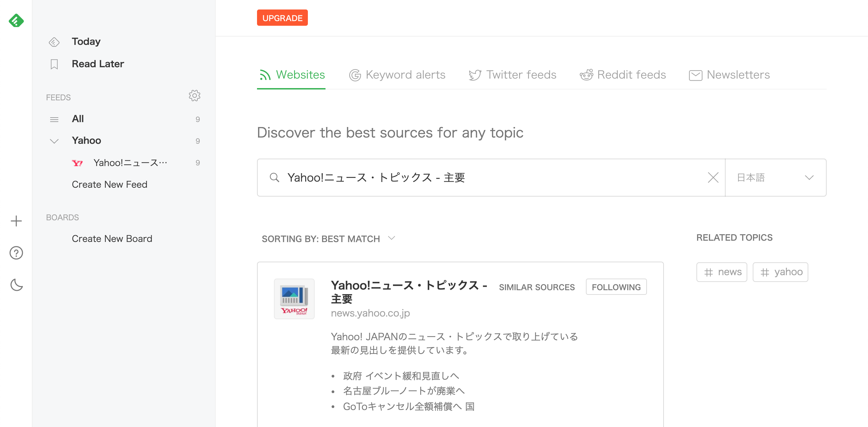
Task: Click Create New Feed
Action: [110, 184]
